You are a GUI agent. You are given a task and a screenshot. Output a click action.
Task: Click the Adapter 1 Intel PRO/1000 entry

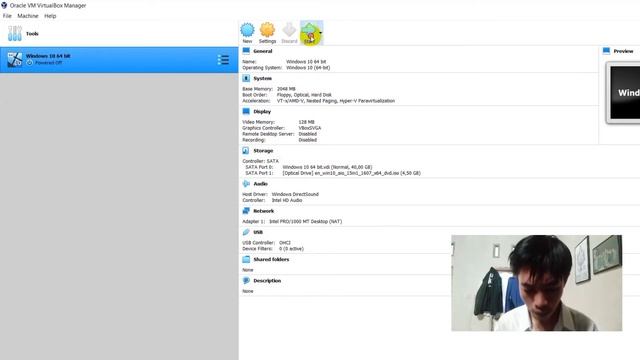(x=305, y=222)
